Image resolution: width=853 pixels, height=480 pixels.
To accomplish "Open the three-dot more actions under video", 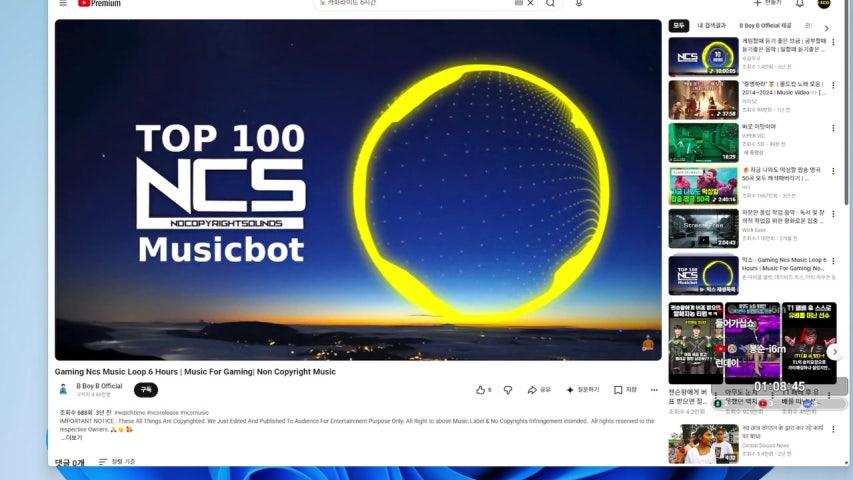I will 654,390.
